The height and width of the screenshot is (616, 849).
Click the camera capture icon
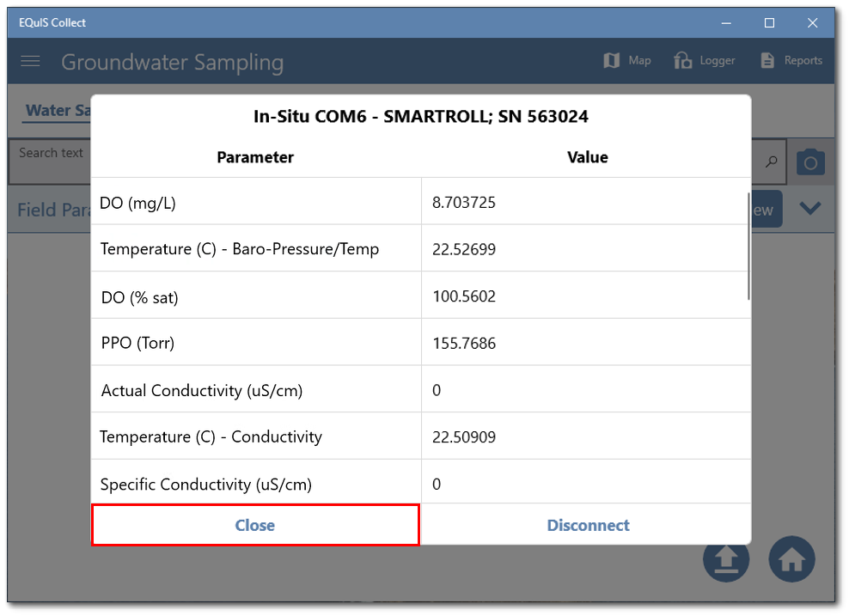point(810,162)
